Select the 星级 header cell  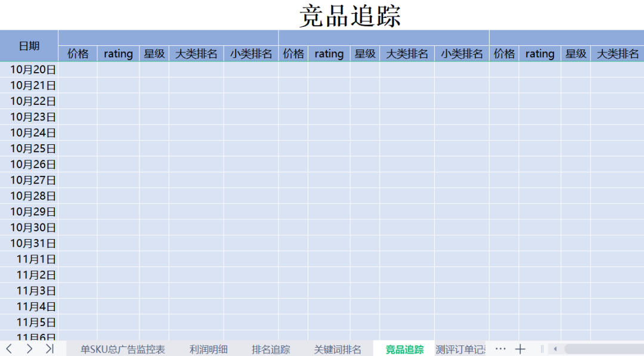coord(154,54)
